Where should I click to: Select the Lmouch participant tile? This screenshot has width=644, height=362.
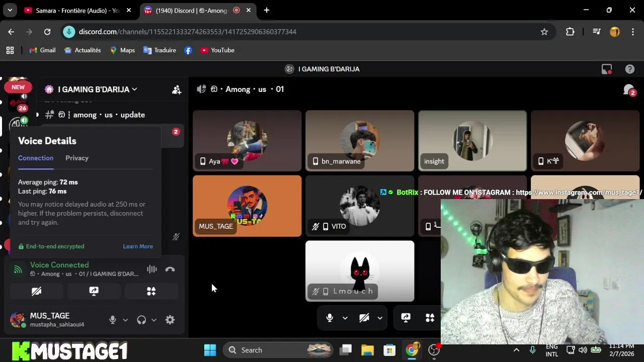pos(360,271)
